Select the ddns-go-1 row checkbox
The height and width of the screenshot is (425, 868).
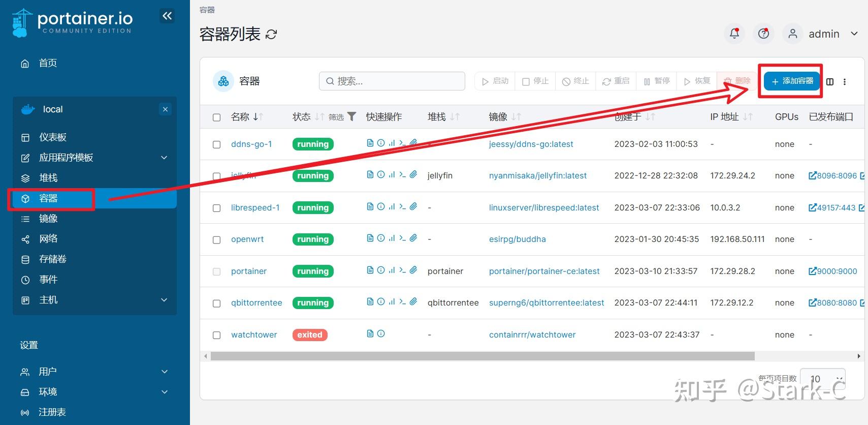(x=217, y=144)
